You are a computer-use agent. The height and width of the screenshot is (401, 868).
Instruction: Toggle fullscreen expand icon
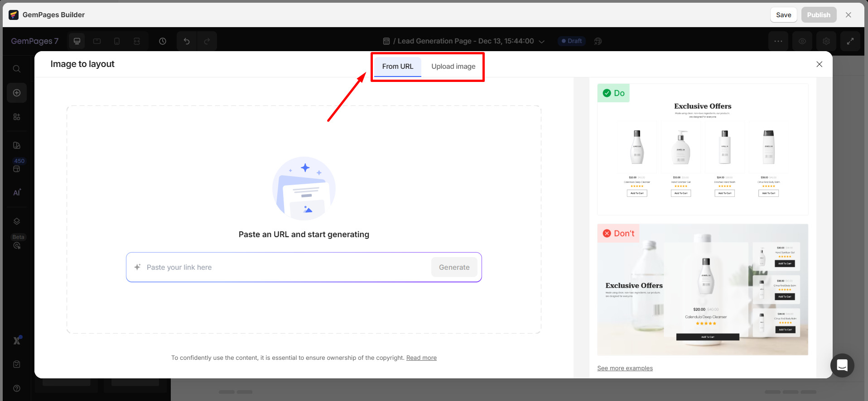coord(850,41)
